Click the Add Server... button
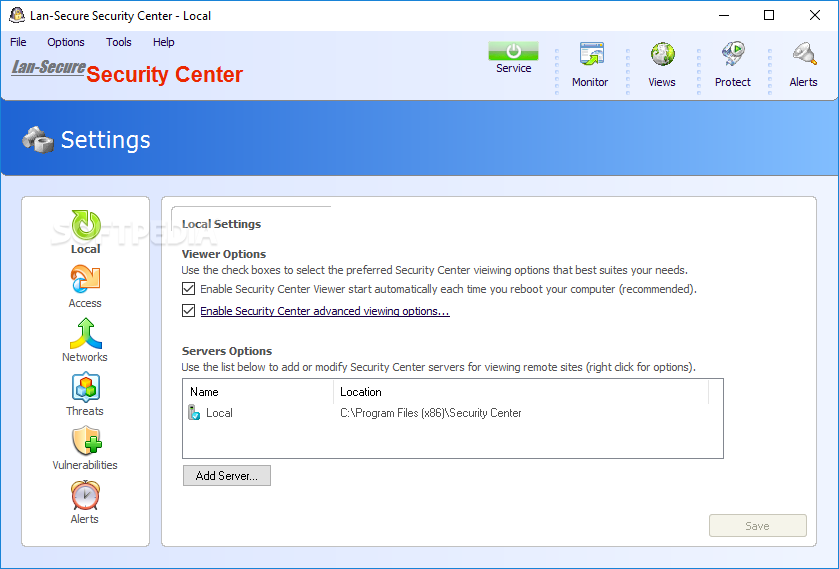The width and height of the screenshot is (839, 569). (x=227, y=475)
